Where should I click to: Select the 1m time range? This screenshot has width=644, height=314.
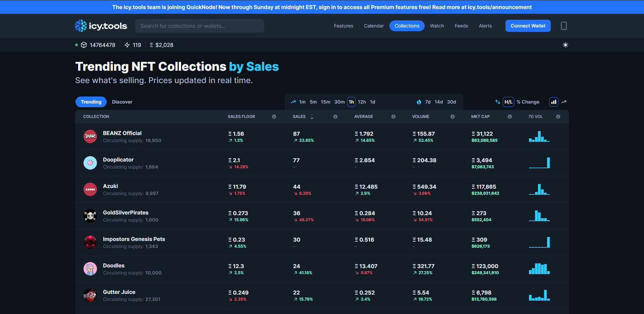pos(302,102)
